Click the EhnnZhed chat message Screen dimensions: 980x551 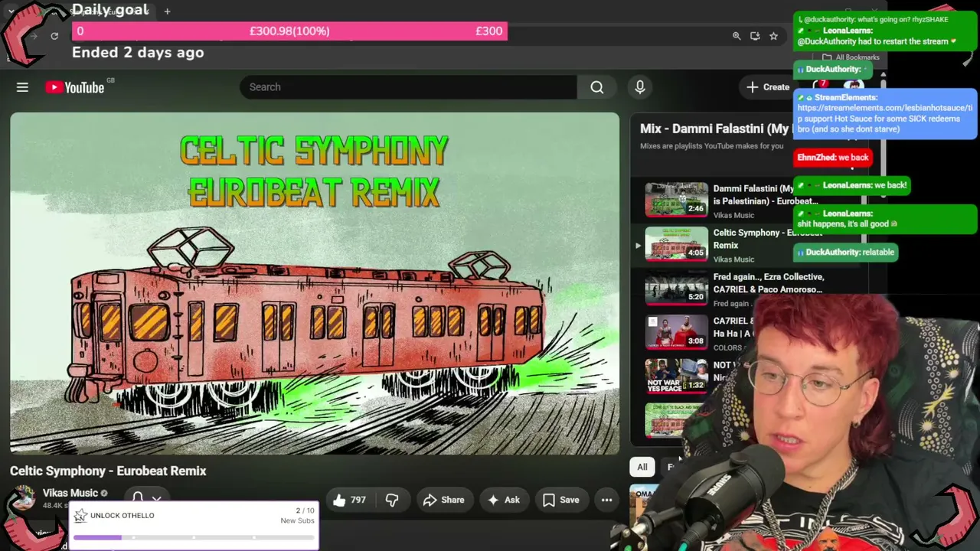click(832, 158)
